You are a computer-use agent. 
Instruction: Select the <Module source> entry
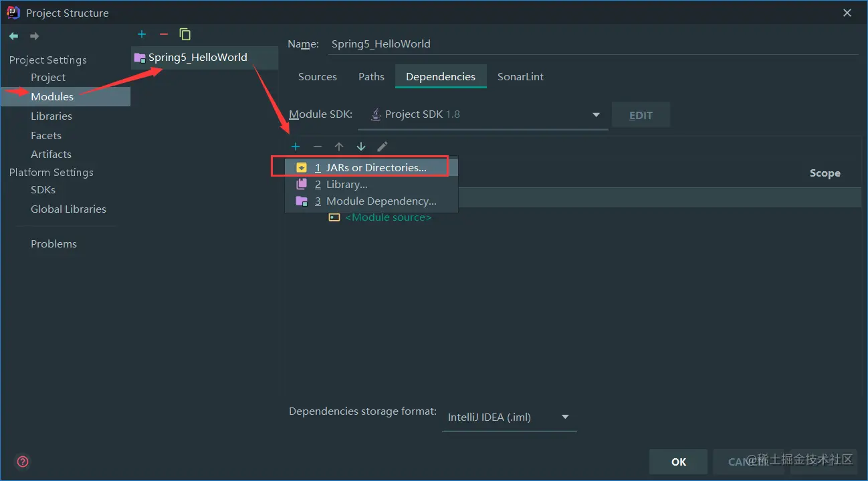pyautogui.click(x=389, y=217)
